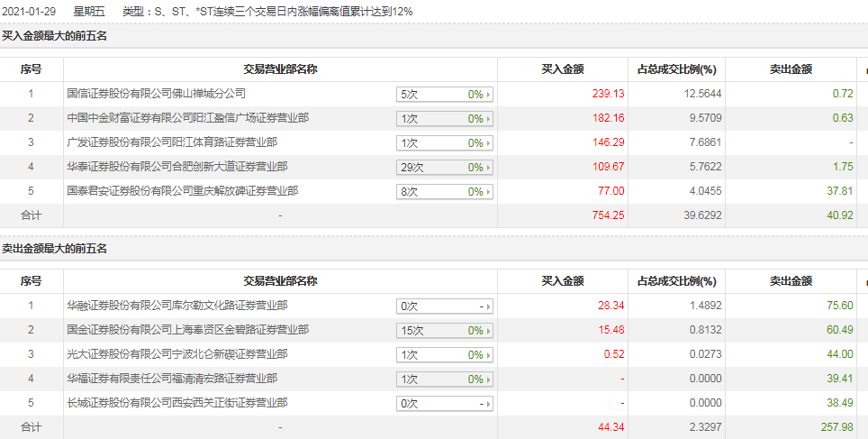
Task: Click total buy amount 754.25
Action: pos(608,215)
